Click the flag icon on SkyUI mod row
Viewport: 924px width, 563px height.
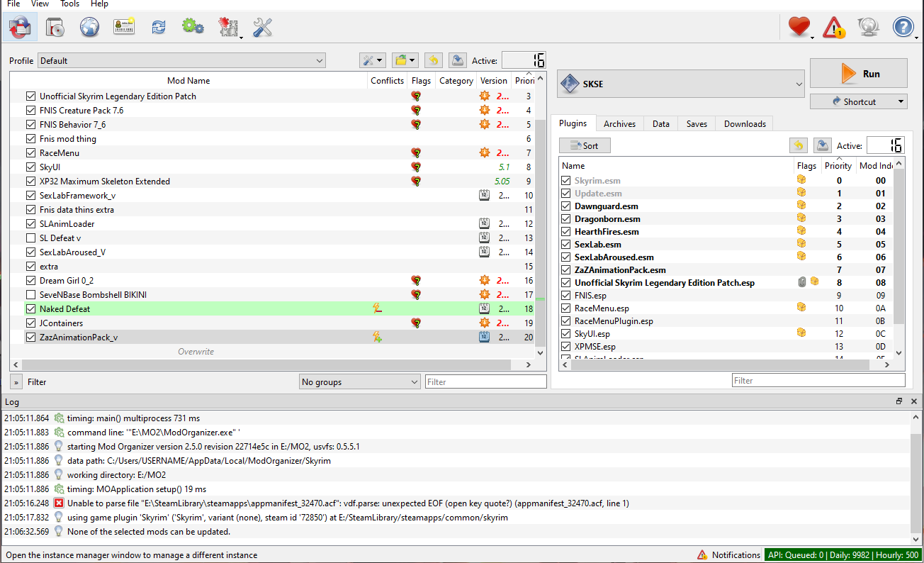point(416,167)
